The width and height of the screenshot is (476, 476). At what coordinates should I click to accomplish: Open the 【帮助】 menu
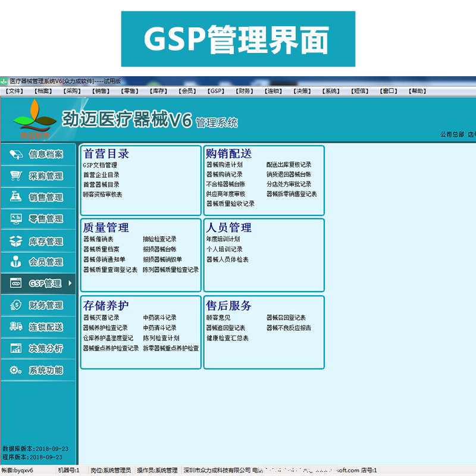click(x=418, y=91)
